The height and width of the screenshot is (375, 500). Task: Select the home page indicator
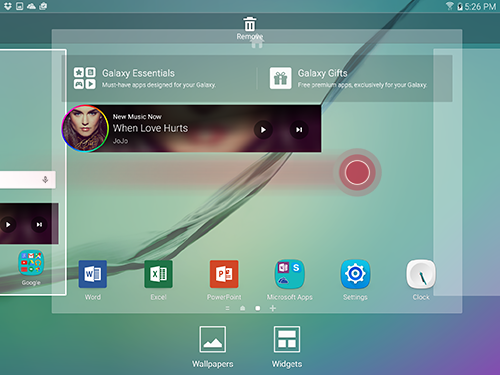click(243, 308)
